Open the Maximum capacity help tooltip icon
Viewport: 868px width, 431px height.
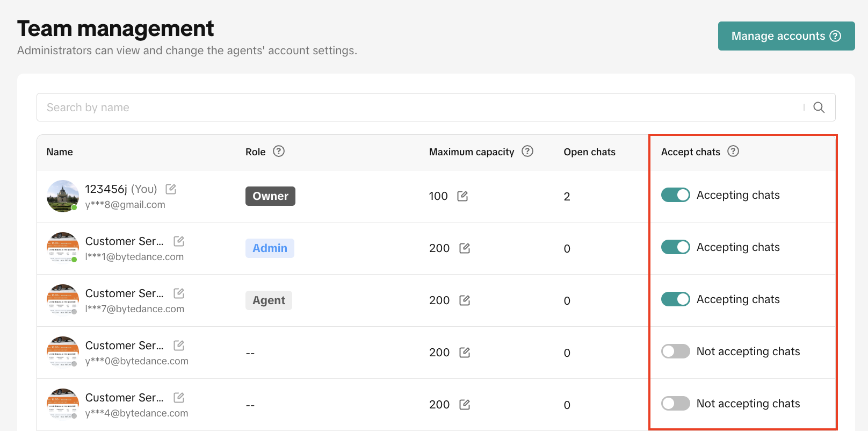pyautogui.click(x=527, y=152)
